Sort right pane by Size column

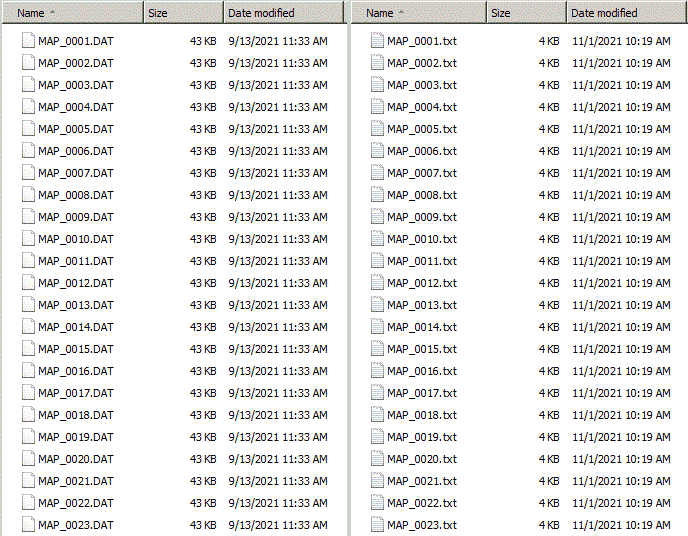click(x=527, y=13)
